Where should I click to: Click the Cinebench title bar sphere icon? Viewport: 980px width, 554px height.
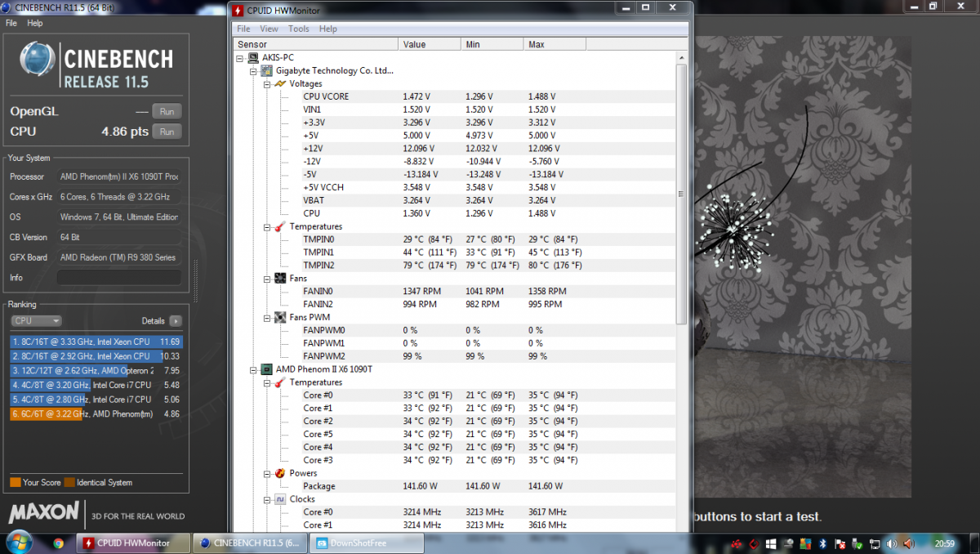[7, 7]
